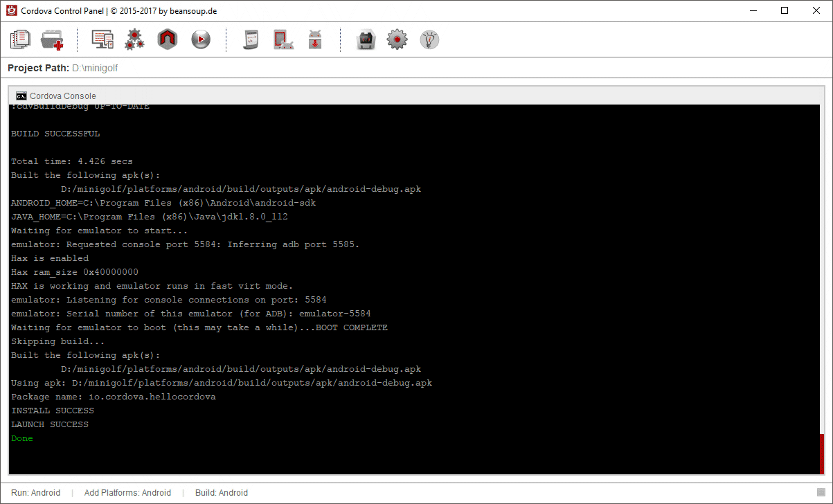Image resolution: width=833 pixels, height=504 pixels.
Task: Open settings with the single gear icon
Action: click(x=397, y=39)
